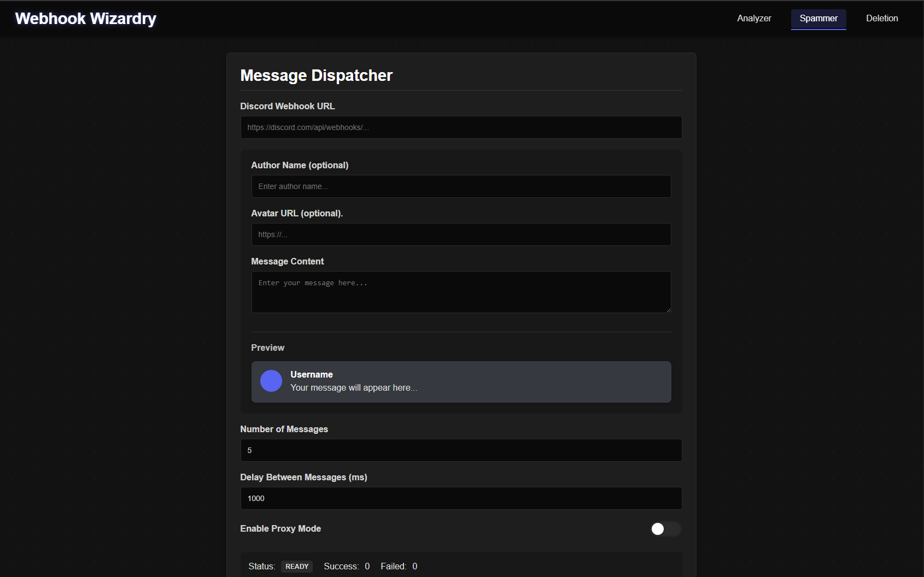Click the Delay Between Messages field
This screenshot has height=577, width=924.
pos(461,498)
